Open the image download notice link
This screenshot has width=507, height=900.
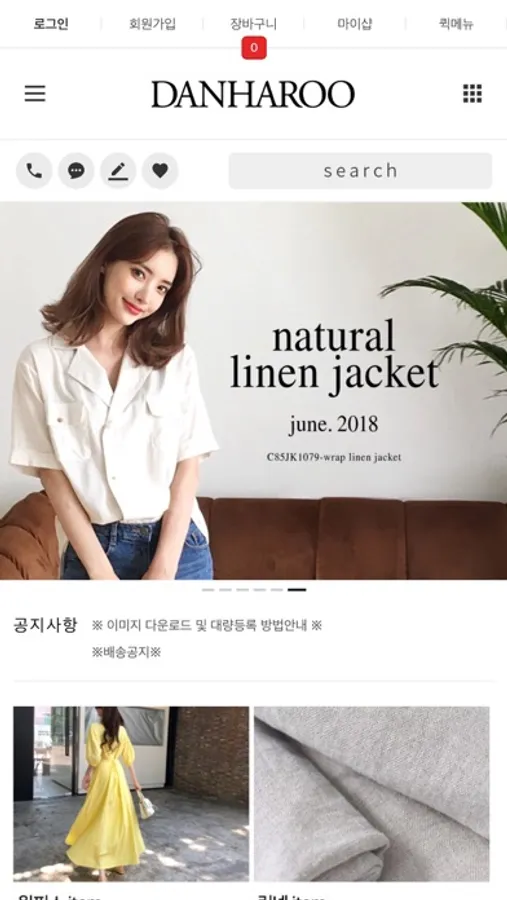coord(207,625)
